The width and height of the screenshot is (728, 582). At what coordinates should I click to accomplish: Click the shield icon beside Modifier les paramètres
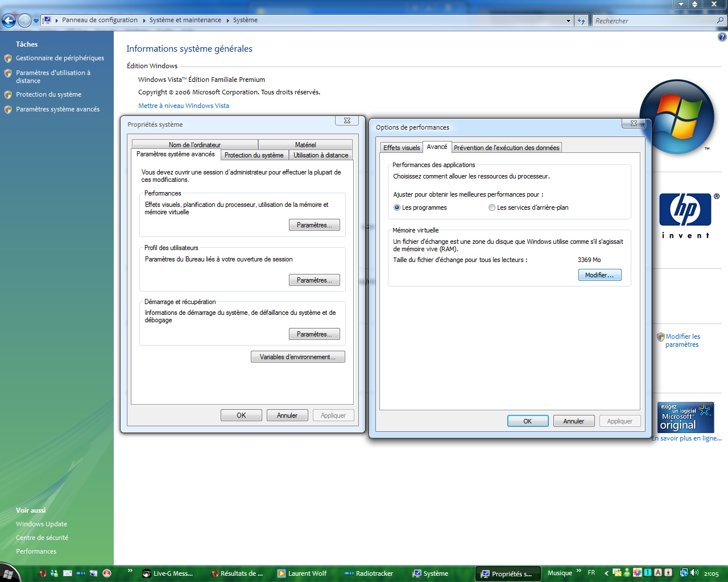click(660, 337)
